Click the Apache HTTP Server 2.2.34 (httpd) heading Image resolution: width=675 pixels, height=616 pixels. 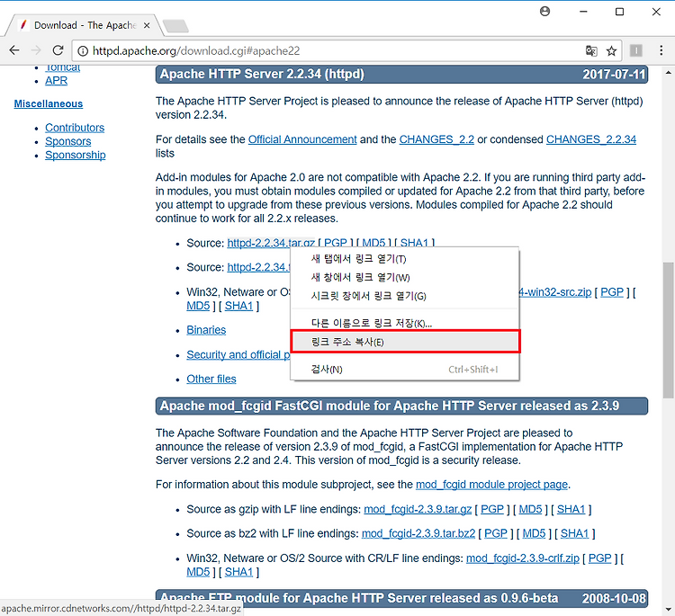[x=262, y=74]
